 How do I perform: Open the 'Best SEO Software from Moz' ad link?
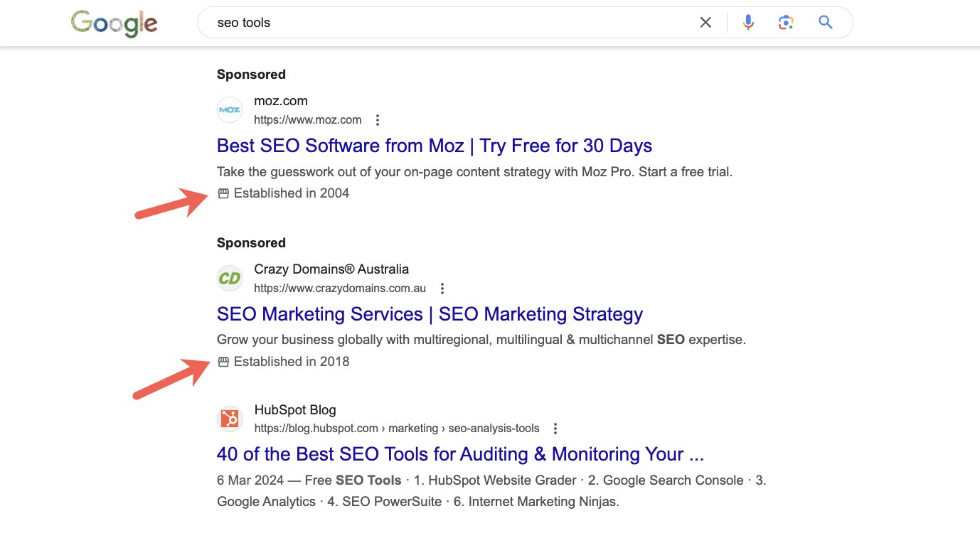pyautogui.click(x=434, y=146)
